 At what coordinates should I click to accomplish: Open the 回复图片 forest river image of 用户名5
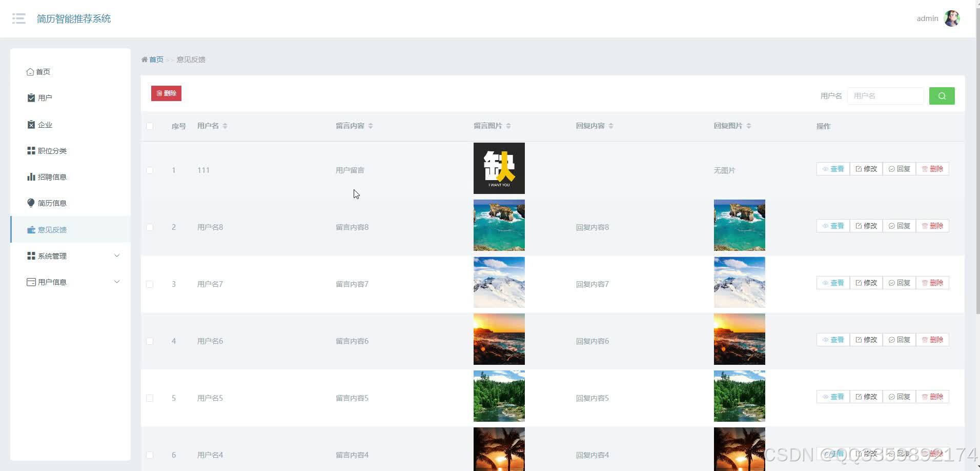point(740,396)
